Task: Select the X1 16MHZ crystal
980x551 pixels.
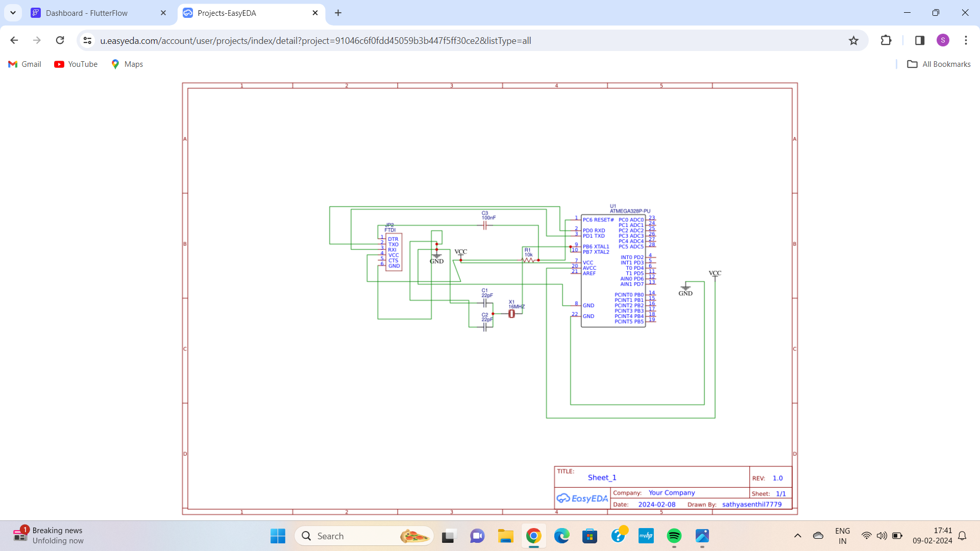Action: 511,314
